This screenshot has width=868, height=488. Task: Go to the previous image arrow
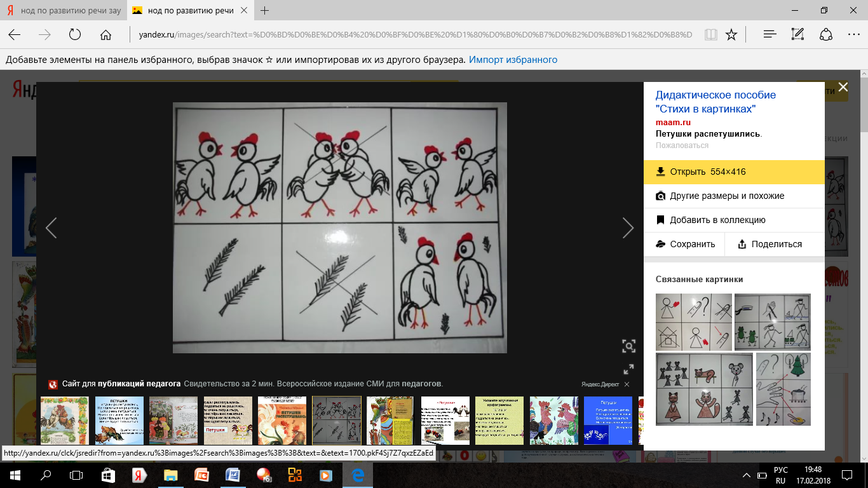tap(51, 227)
